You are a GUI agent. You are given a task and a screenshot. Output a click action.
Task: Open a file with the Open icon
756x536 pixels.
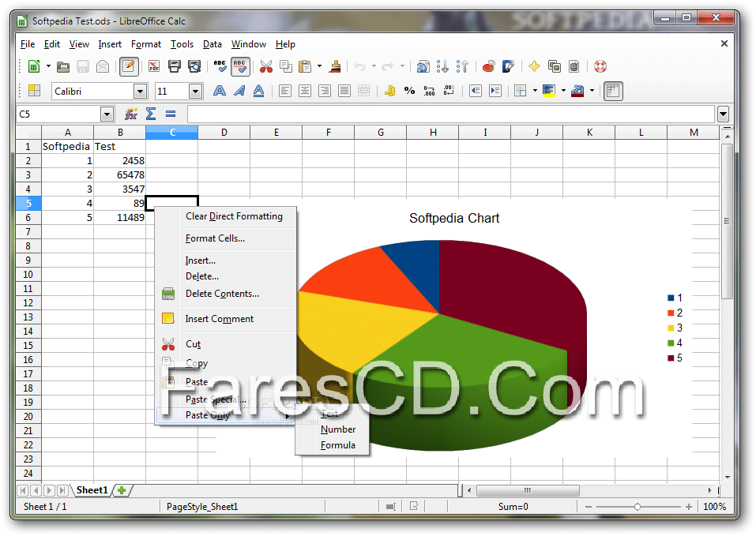(62, 66)
